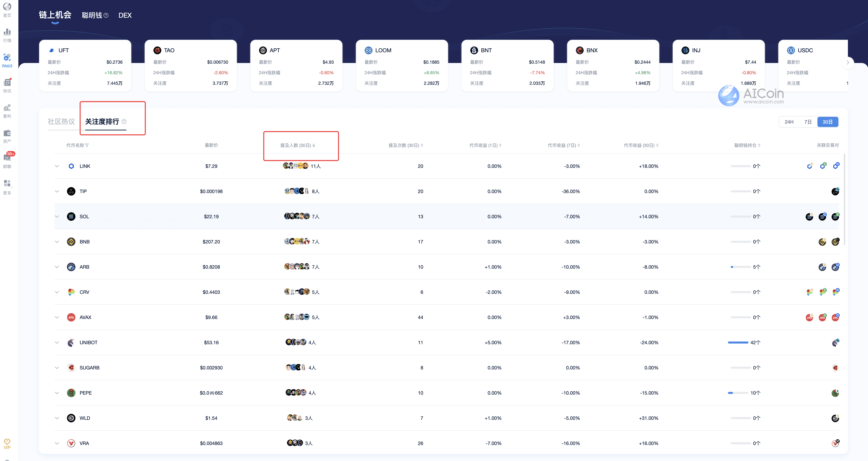Screen dimensions: 868x461
Task: Click the SOL token logo
Action: pyautogui.click(x=71, y=217)
